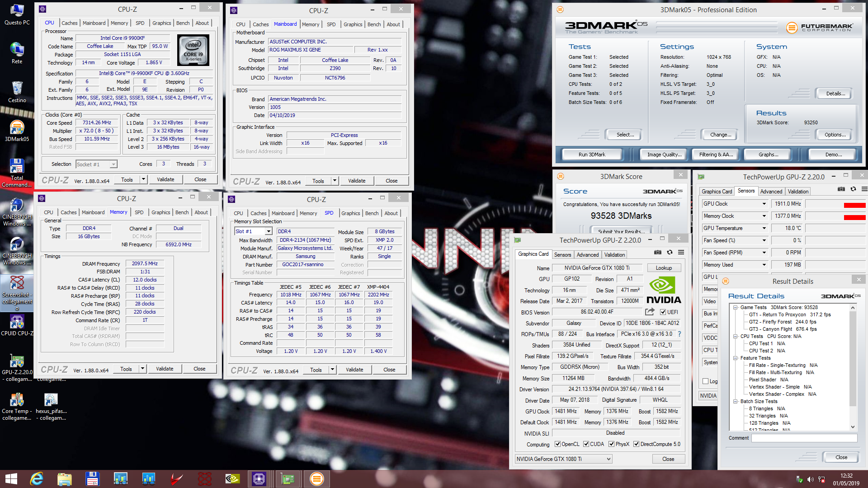Collapse Game Tests tree node

tap(736, 307)
